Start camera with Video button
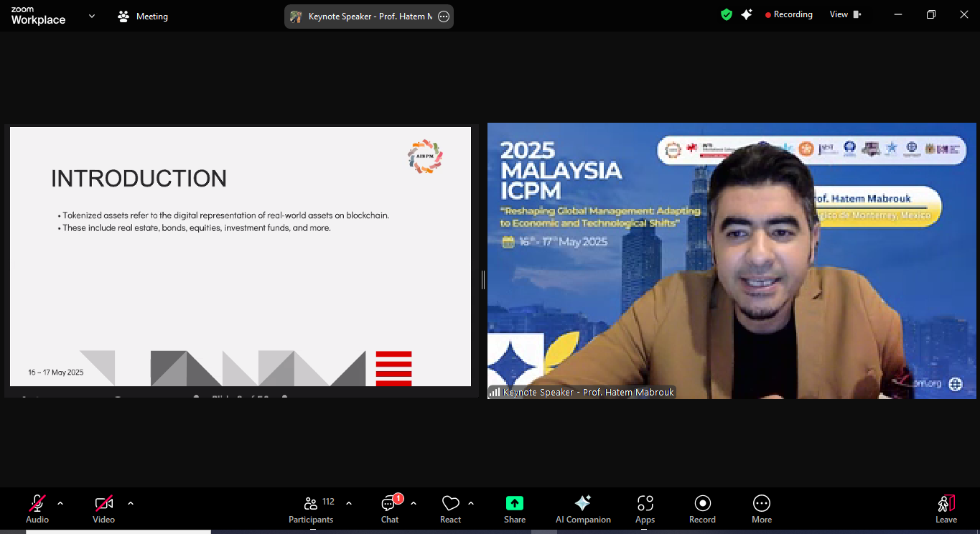Image resolution: width=980 pixels, height=534 pixels. click(103, 509)
